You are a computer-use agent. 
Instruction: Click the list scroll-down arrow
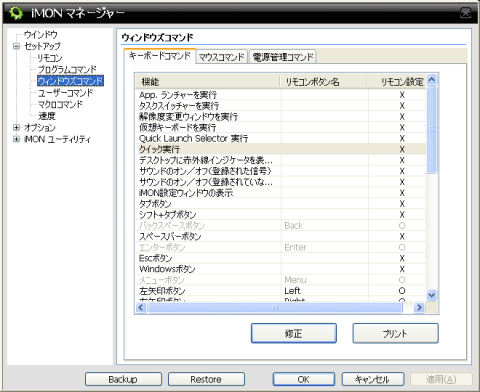(x=432, y=295)
